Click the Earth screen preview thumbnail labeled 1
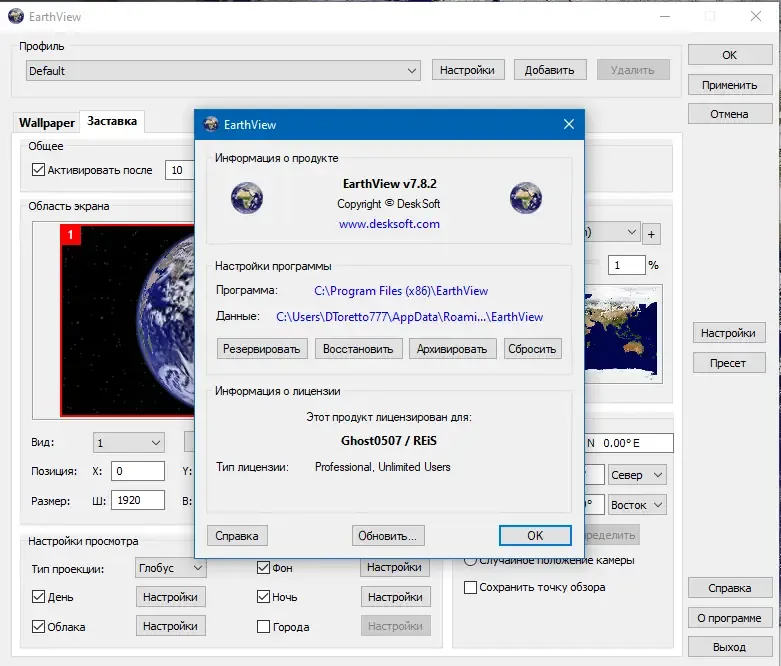781x666 pixels. click(x=128, y=320)
